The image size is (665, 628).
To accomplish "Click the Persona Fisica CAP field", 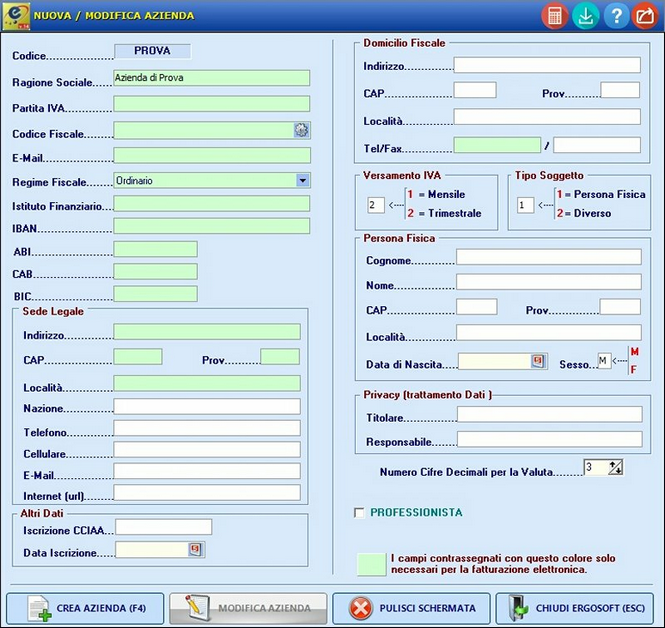I will (x=477, y=307).
